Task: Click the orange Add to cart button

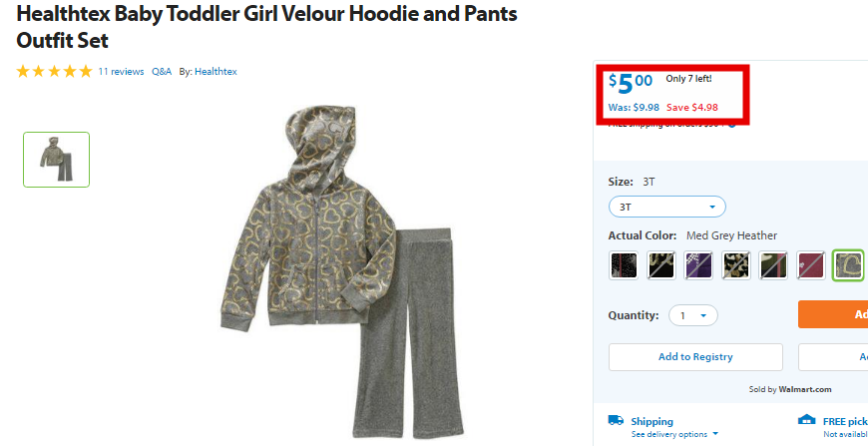Action: click(832, 314)
